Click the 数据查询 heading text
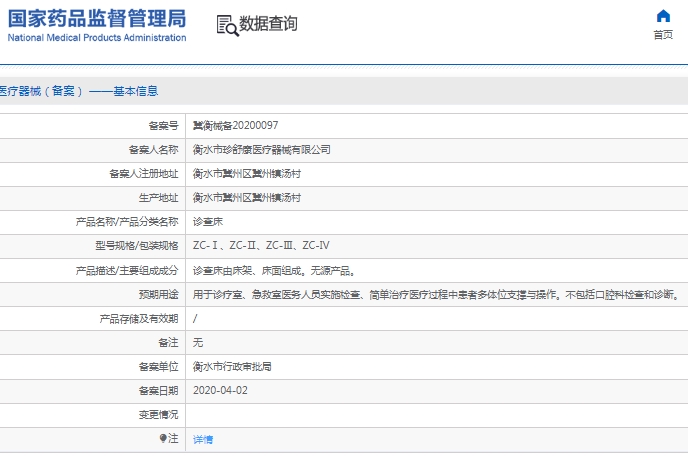Screen dimensions: 688x461 click(x=268, y=24)
